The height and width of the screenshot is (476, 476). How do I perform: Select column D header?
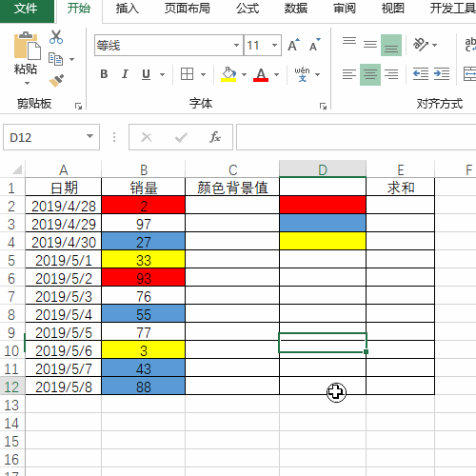(x=323, y=169)
